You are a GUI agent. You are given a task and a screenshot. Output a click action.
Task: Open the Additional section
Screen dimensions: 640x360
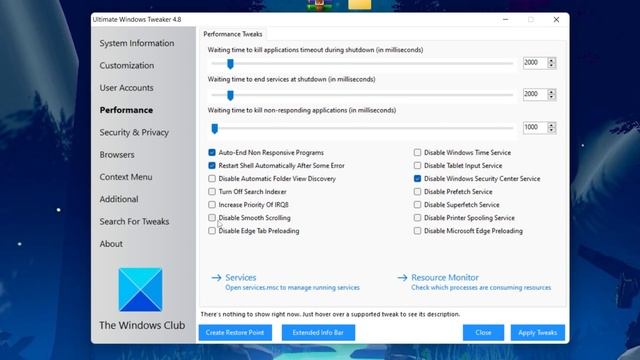(119, 199)
